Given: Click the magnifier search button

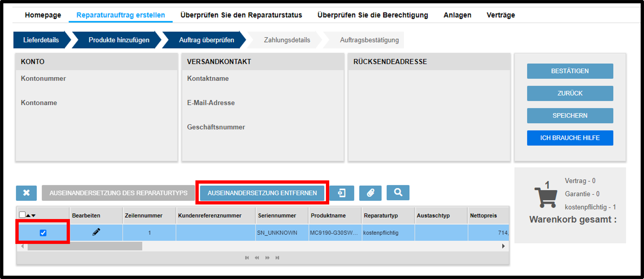Looking at the screenshot, I should click(398, 192).
